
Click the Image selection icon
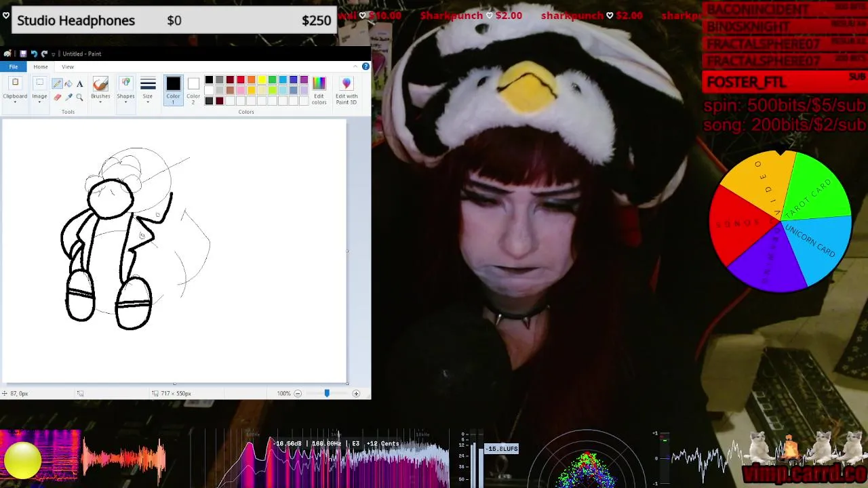coord(39,83)
